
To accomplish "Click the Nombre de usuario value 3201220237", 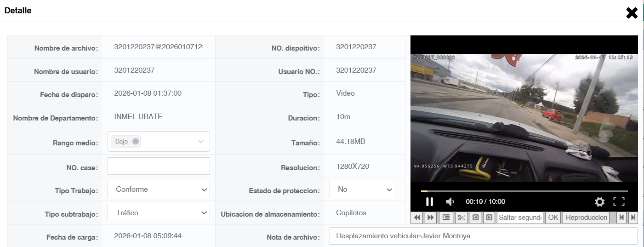I will point(134,70).
